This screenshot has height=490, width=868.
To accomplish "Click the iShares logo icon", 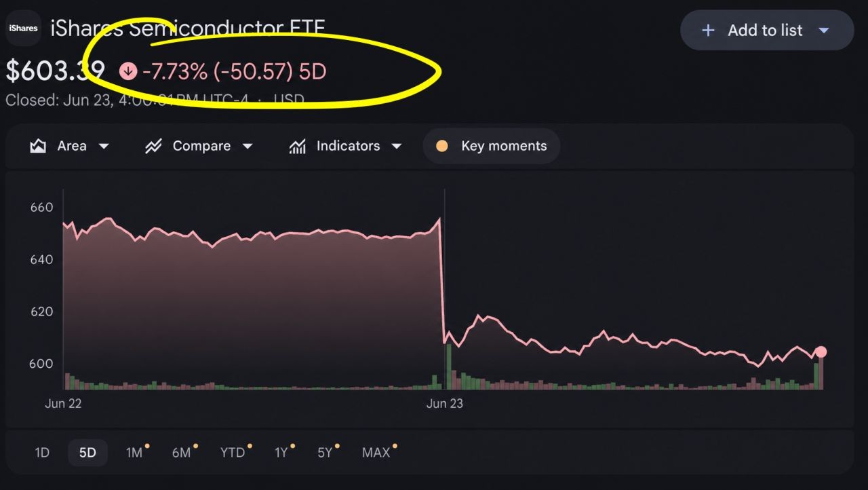I will pos(23,29).
